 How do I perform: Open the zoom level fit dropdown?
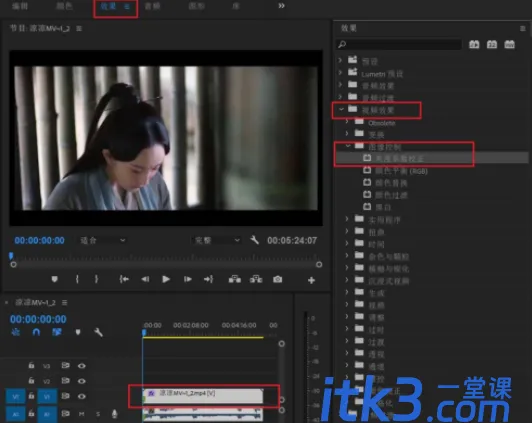point(103,240)
